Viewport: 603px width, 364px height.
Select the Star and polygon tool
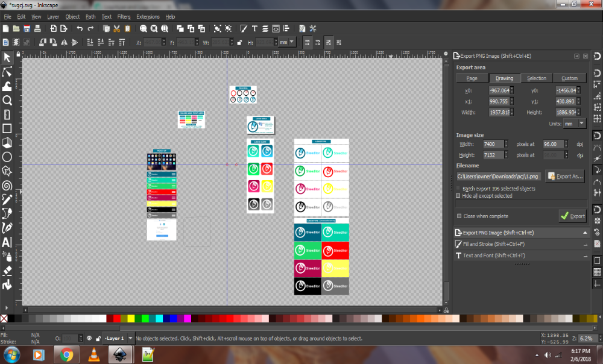coord(7,171)
